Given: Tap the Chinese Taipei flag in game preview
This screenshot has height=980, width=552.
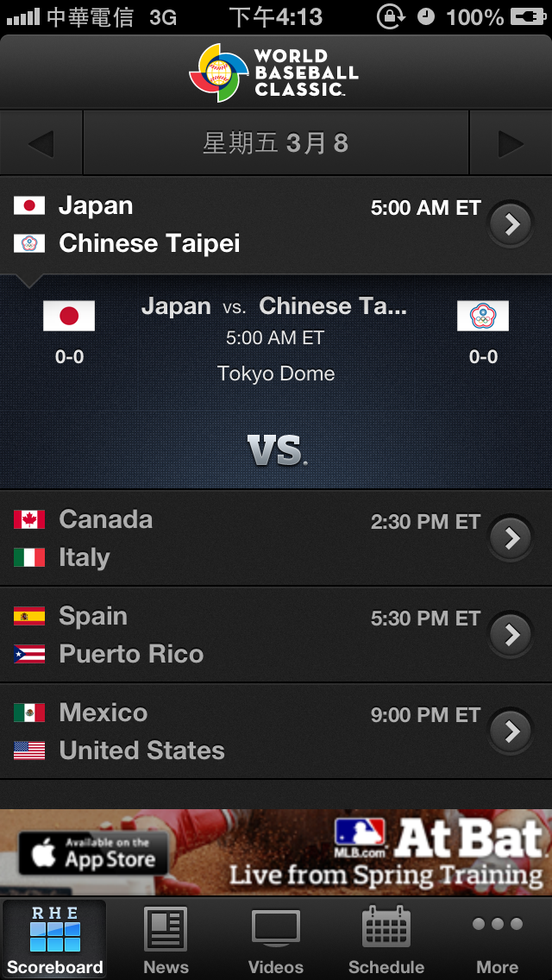Looking at the screenshot, I should [483, 317].
